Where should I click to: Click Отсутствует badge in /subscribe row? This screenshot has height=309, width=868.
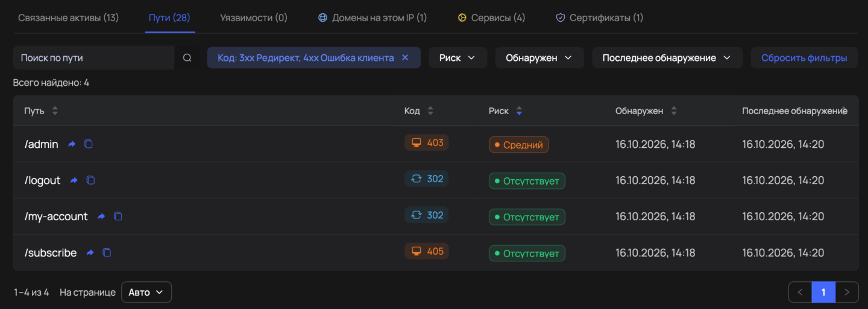527,253
